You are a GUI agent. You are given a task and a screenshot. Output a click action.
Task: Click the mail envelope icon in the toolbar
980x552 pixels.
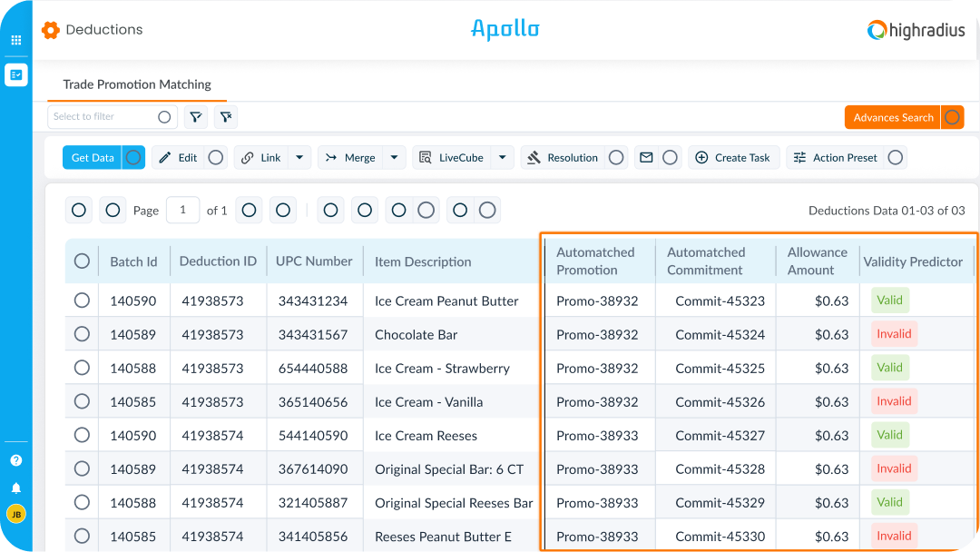[646, 157]
